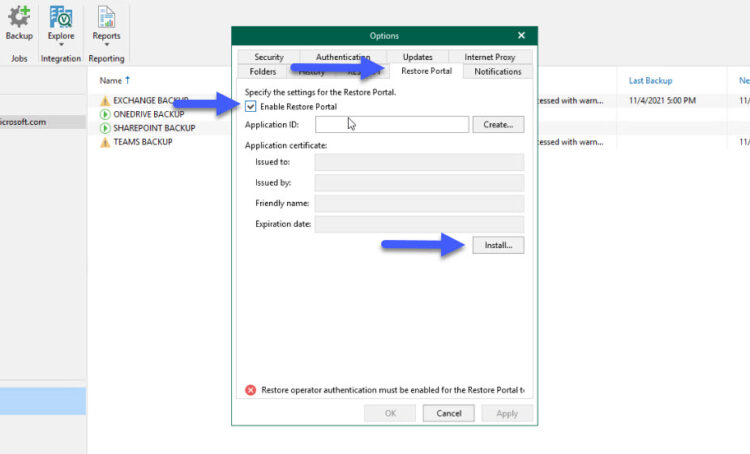Open the Explore integration icon
This screenshot has height=454, width=750.
click(61, 17)
